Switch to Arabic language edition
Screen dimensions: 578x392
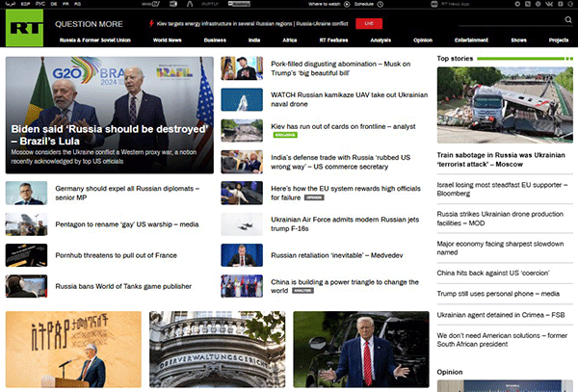[10, 4]
